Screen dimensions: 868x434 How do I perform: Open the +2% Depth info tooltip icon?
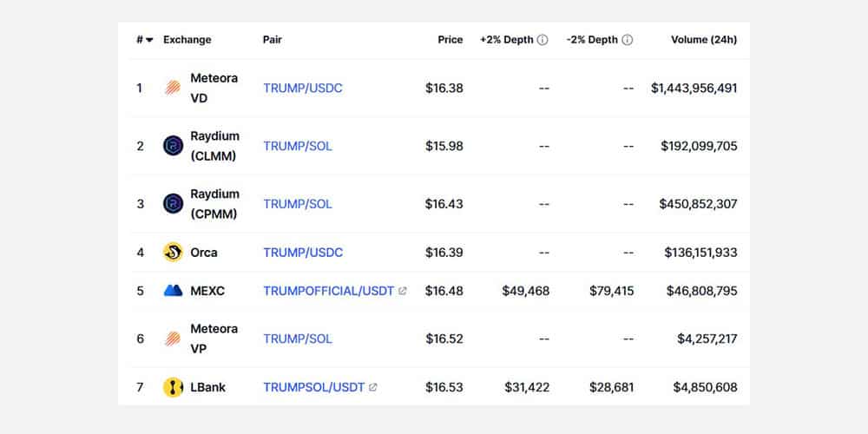point(542,40)
